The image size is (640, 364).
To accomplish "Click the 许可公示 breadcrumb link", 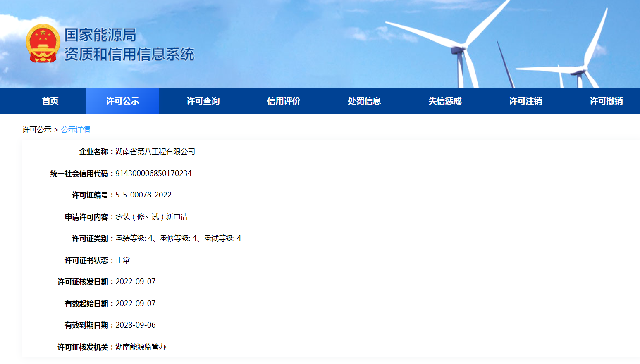I will tap(37, 130).
